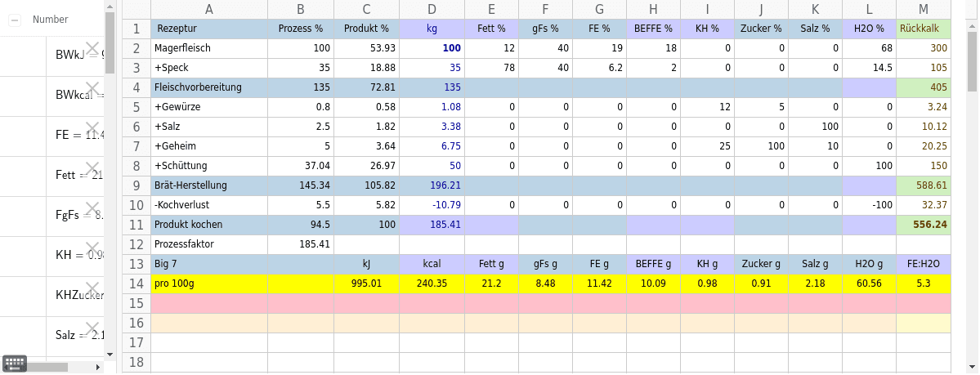Screen dimensions: 980x375
Task: Select column M header
Action: pos(923,9)
